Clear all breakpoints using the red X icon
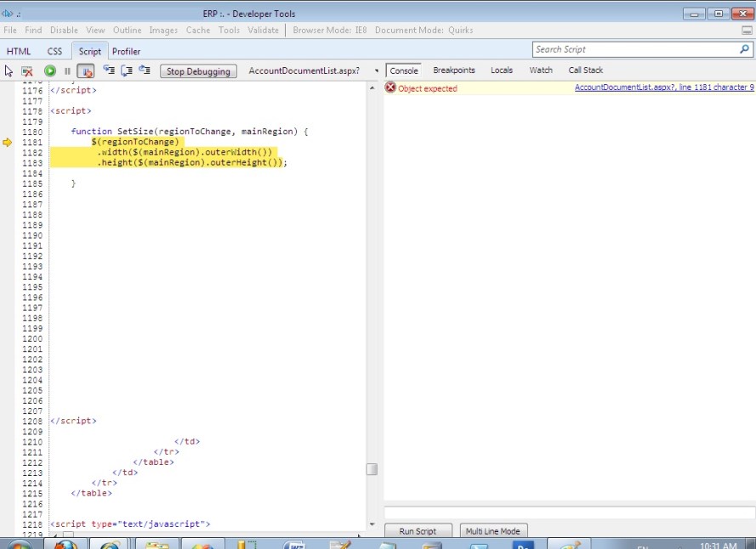 click(x=26, y=71)
